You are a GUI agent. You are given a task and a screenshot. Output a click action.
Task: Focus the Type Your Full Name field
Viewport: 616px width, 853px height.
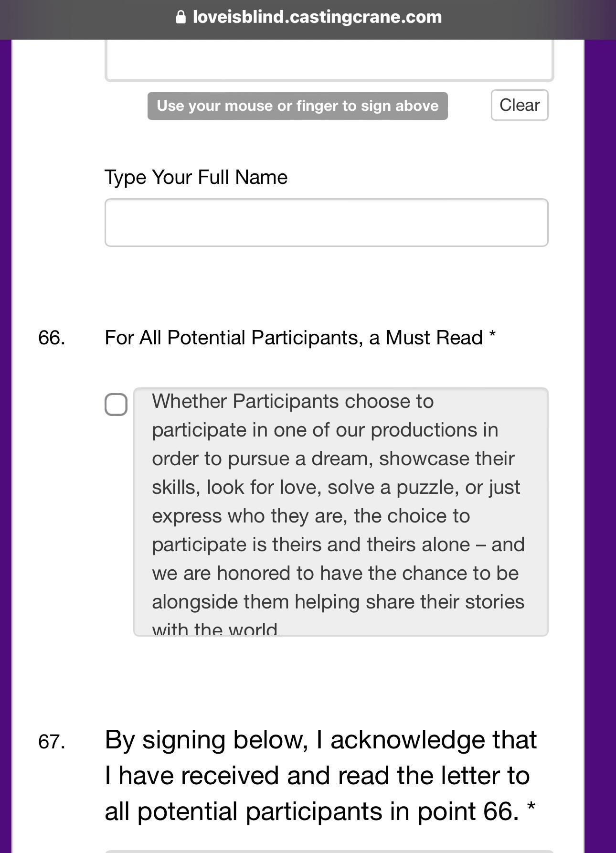326,223
